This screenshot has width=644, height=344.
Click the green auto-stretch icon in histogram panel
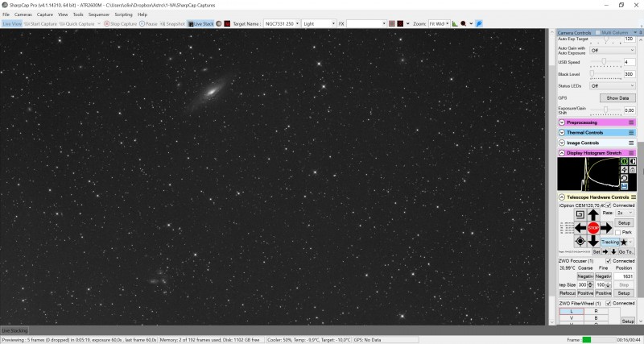[x=624, y=161]
